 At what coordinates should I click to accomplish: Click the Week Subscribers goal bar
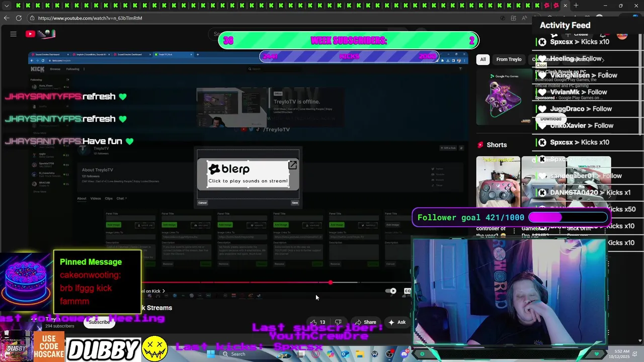[x=349, y=40]
